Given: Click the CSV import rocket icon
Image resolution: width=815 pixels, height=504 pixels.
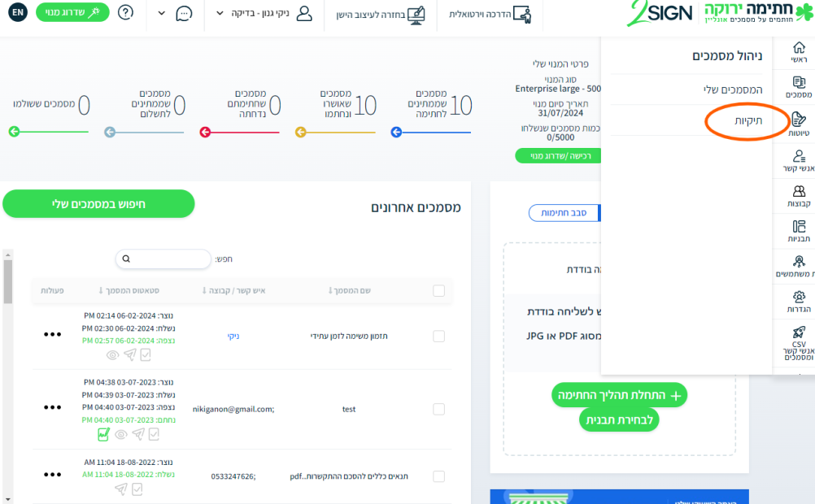Looking at the screenshot, I should pyautogui.click(x=799, y=332).
